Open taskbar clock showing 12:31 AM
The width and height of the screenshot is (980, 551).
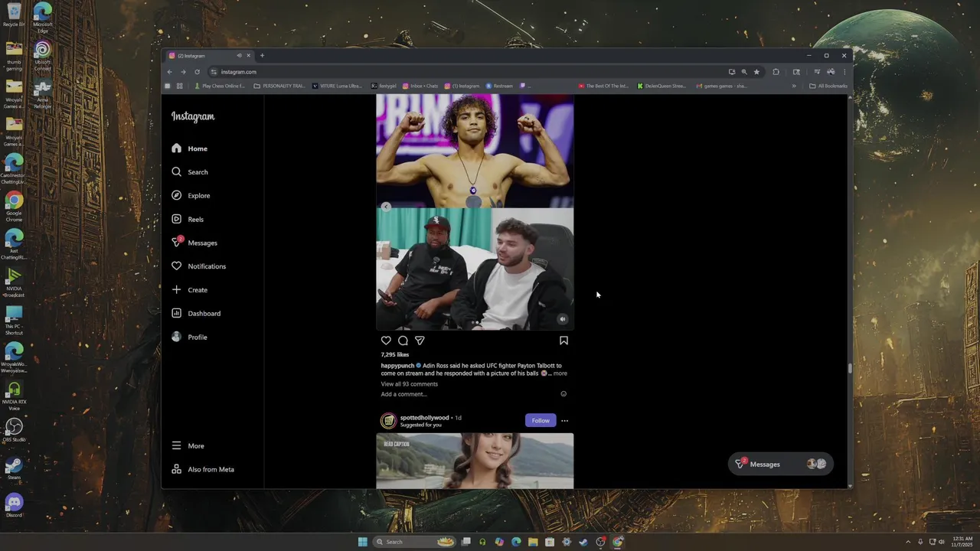962,542
